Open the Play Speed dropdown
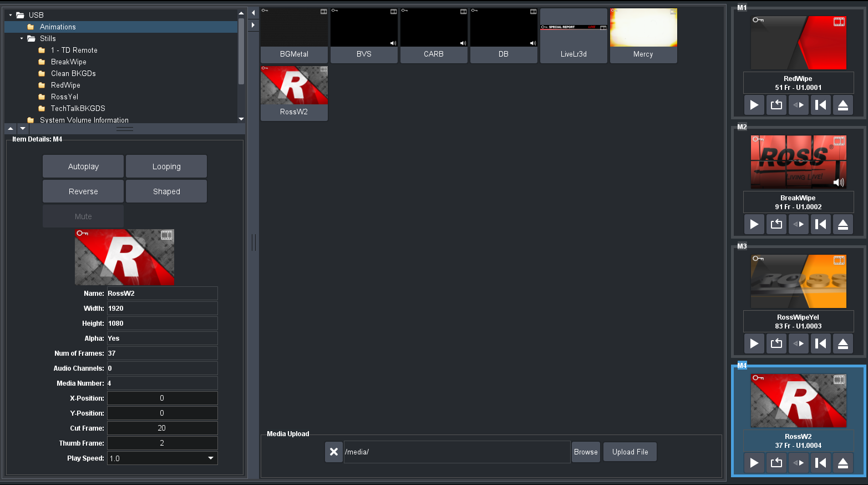Image resolution: width=868 pixels, height=485 pixels. pyautogui.click(x=162, y=458)
